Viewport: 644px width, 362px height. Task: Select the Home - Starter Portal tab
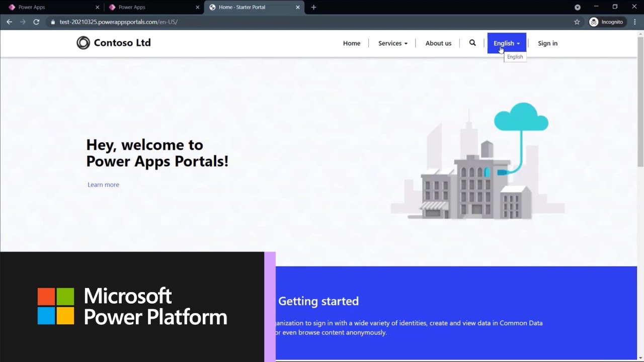[254, 7]
